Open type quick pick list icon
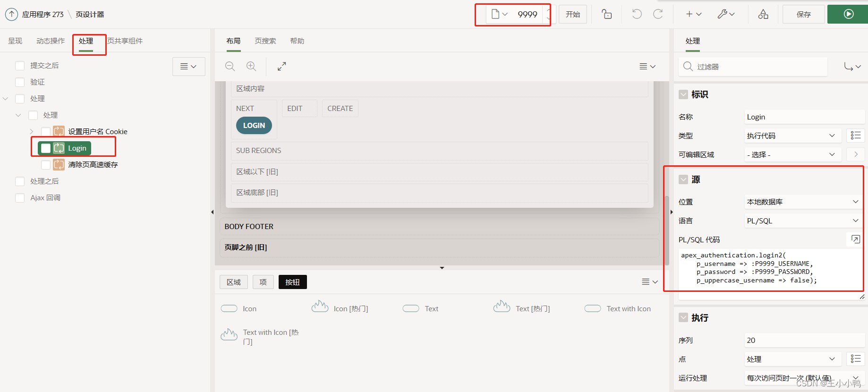This screenshot has width=868, height=392. [x=855, y=136]
